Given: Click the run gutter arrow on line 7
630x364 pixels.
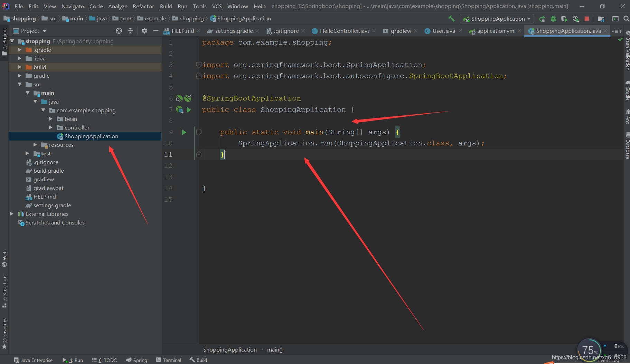Looking at the screenshot, I should (x=189, y=110).
